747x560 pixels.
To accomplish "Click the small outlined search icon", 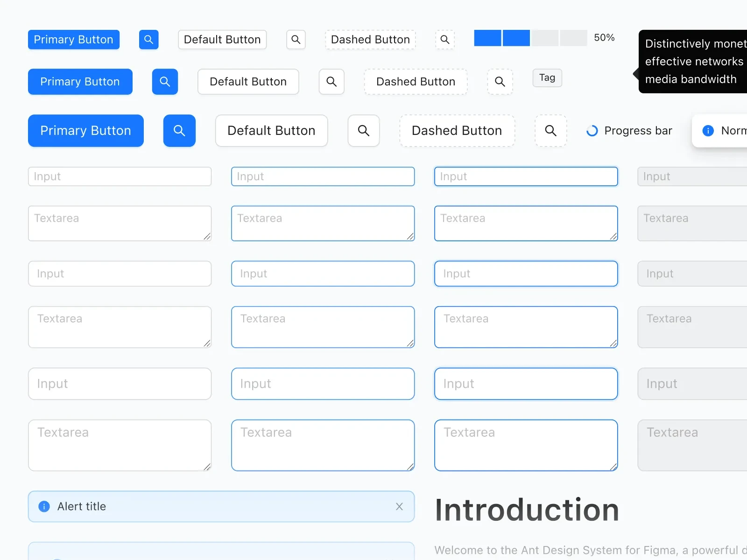I will tap(296, 40).
